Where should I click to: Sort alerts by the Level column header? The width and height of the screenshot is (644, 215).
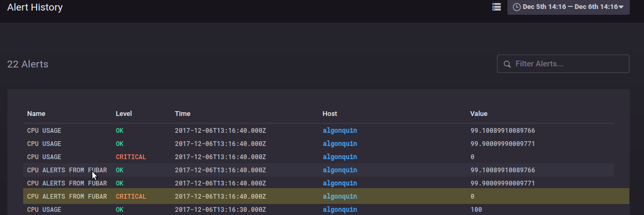pos(124,113)
